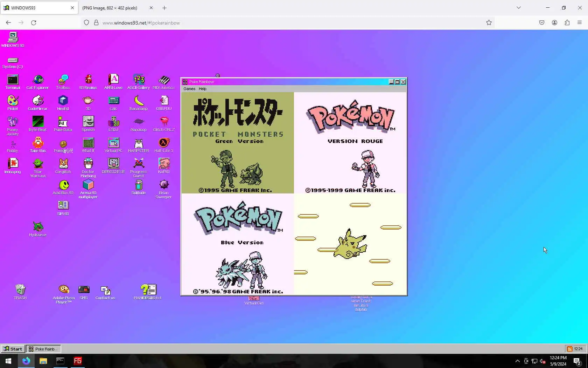
Task: Launch the Corglitch icon
Action: click(x=63, y=166)
